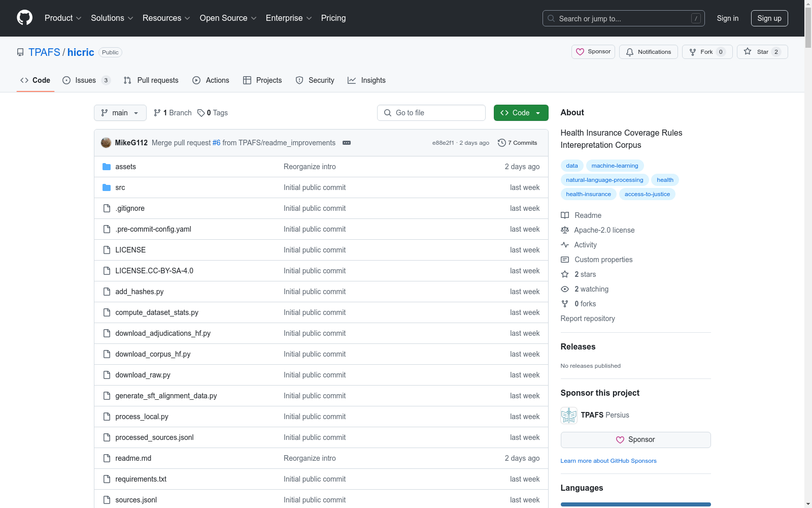Image resolution: width=812 pixels, height=508 pixels.
Task: Expand commit message ellipsis button
Action: click(x=347, y=143)
